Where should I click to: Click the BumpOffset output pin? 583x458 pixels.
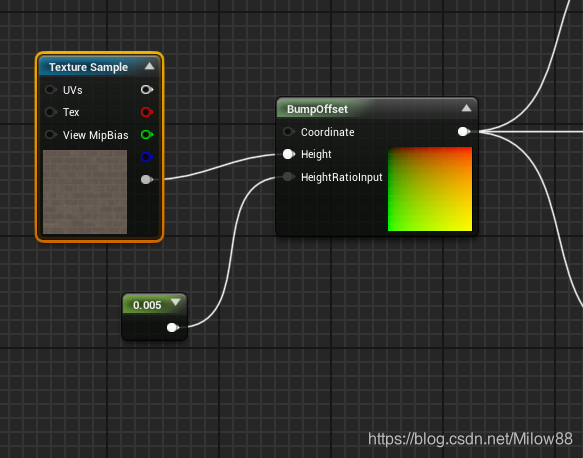(464, 132)
